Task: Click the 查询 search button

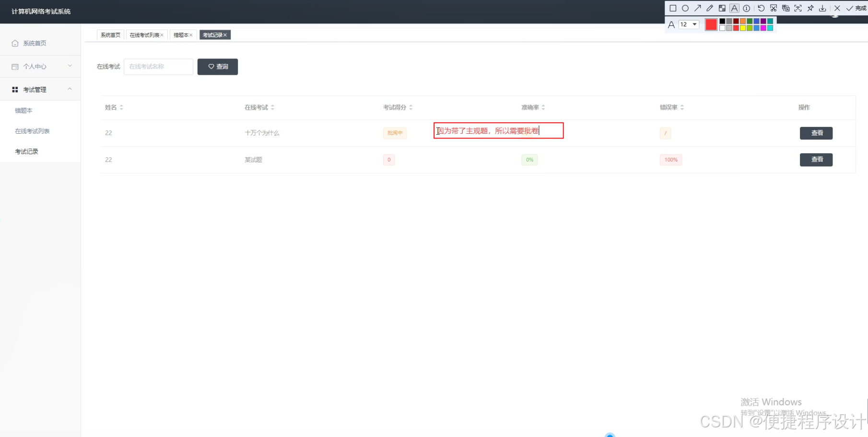Action: coord(218,67)
